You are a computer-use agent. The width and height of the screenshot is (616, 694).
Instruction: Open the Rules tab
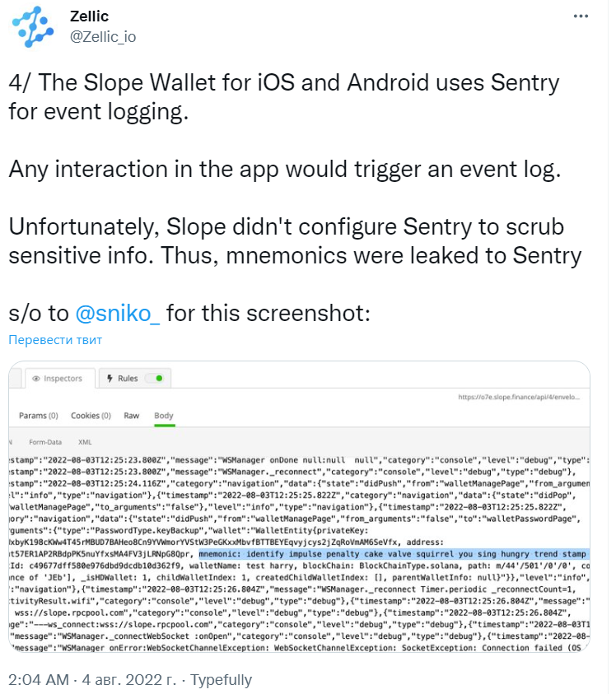click(134, 379)
